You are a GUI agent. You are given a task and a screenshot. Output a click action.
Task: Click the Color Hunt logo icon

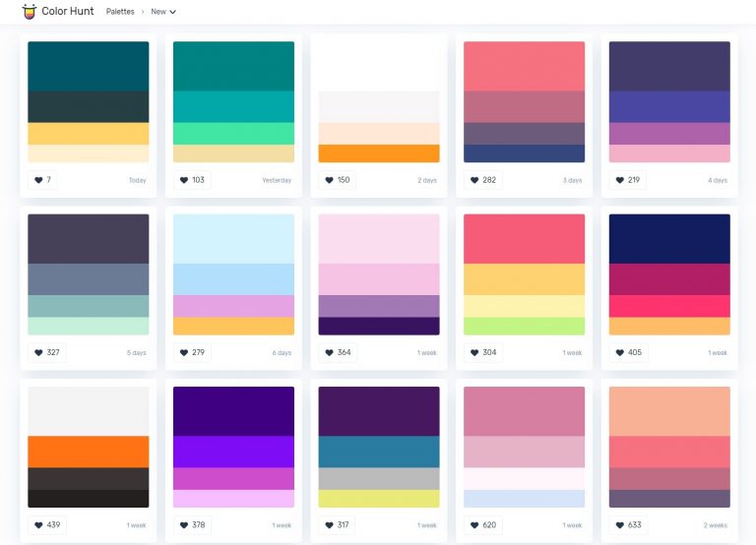click(x=29, y=12)
